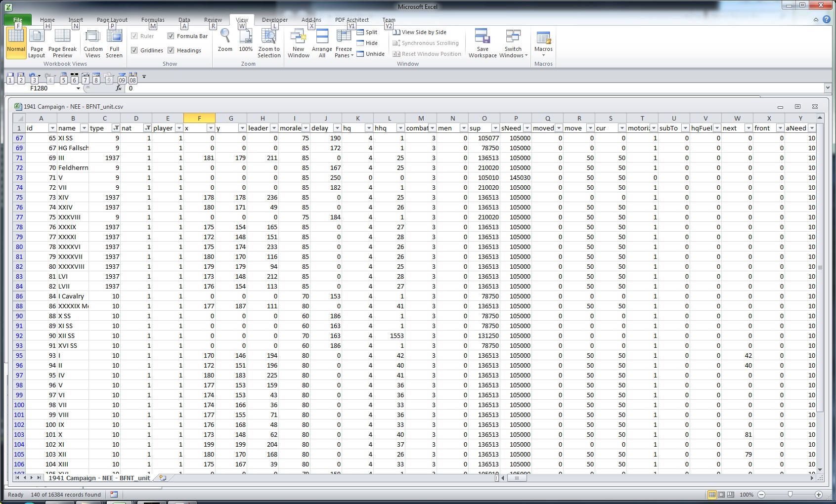The height and width of the screenshot is (504, 836).
Task: Open filter dropdown for front column
Action: (780, 128)
